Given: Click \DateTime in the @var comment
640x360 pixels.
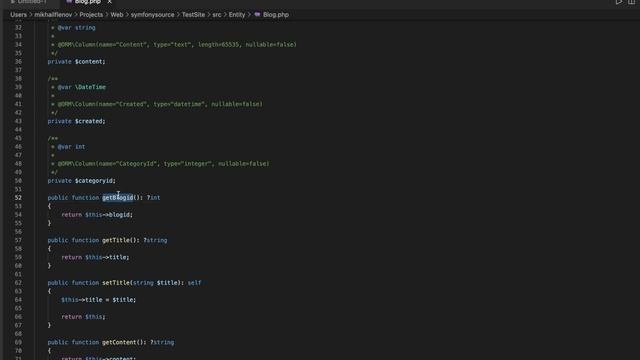Looking at the screenshot, I should (90, 87).
